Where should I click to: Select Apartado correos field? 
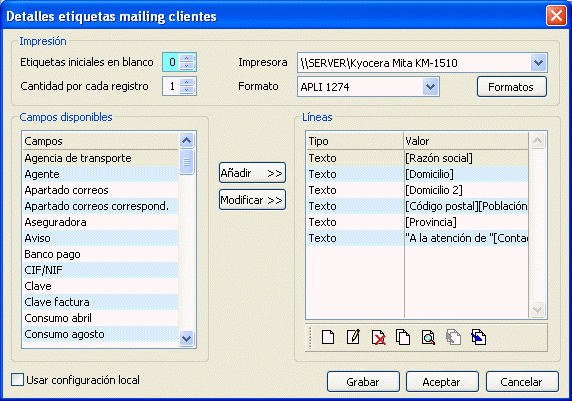[101, 190]
